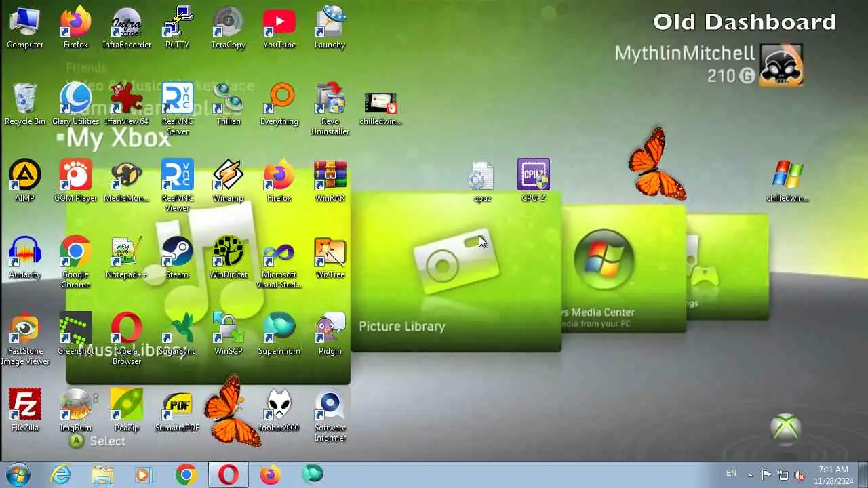
Task: Select the RealVNC Viewer shortcut
Action: [x=178, y=186]
